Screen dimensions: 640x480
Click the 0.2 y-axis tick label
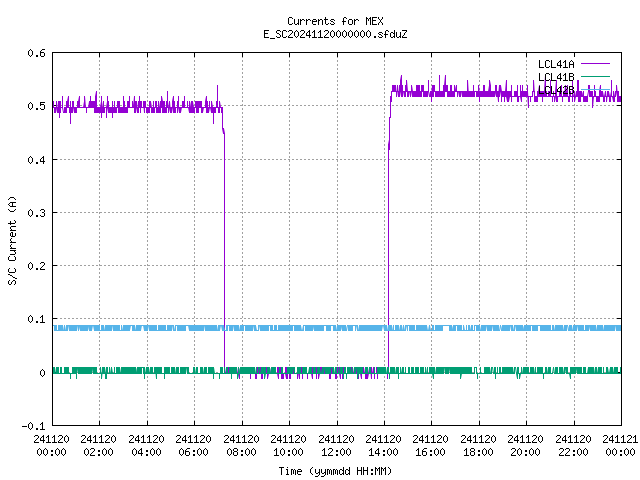click(x=36, y=266)
